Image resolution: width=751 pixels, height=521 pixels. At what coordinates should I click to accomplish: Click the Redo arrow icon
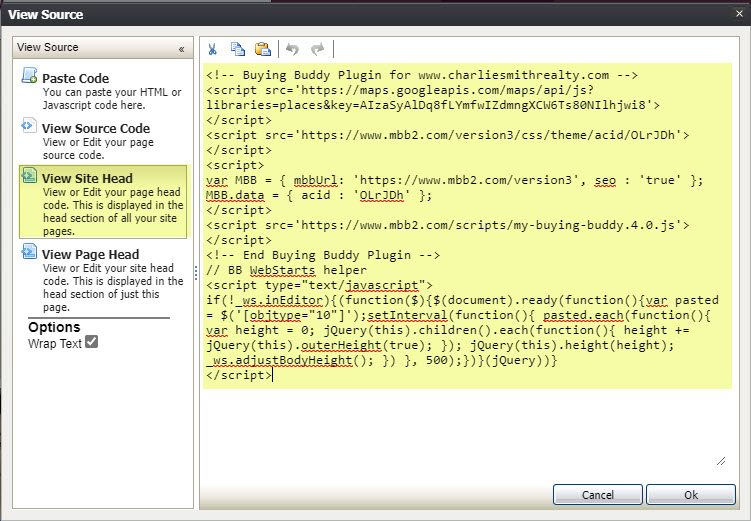(318, 49)
